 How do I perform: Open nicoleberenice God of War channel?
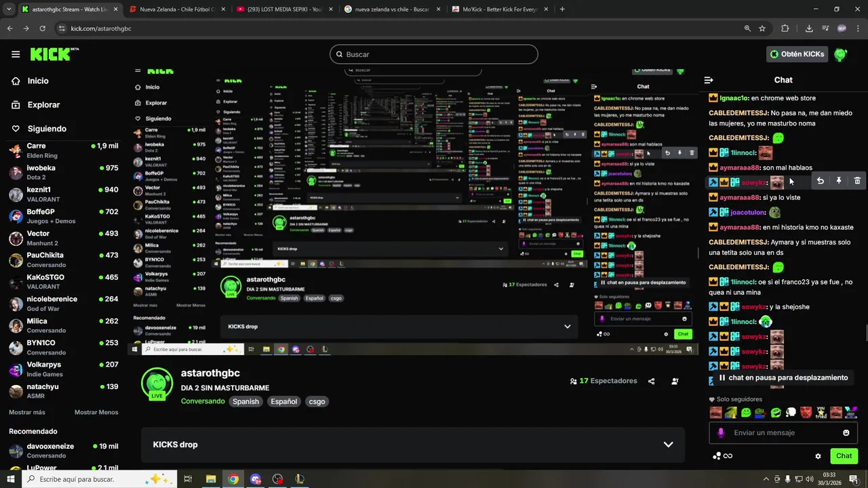coord(64,304)
